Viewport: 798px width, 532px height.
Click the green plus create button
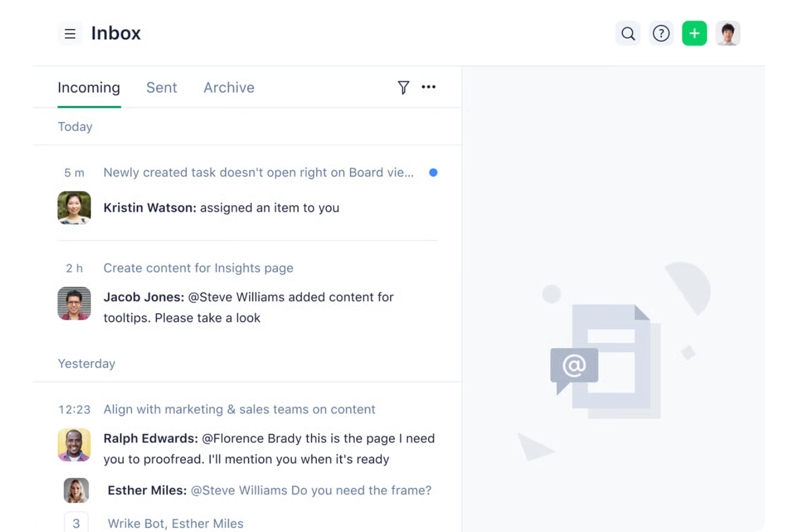(694, 33)
